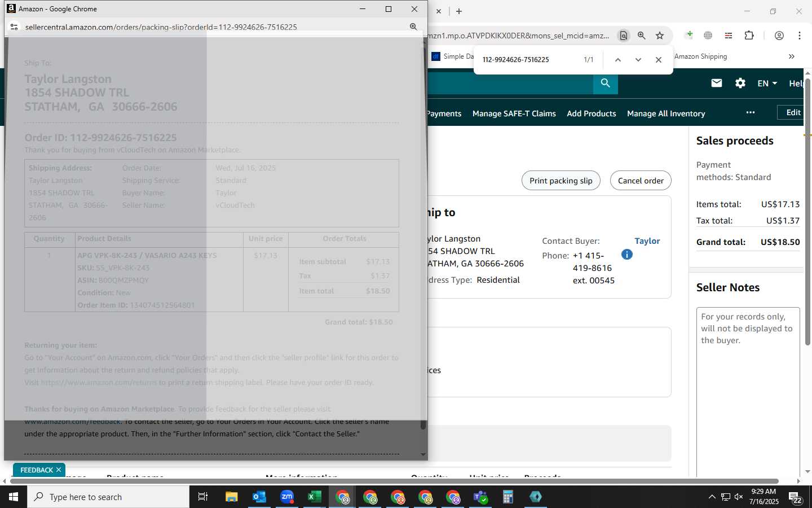
Task: Open the mail messages icon in Seller Central
Action: pyautogui.click(x=717, y=83)
